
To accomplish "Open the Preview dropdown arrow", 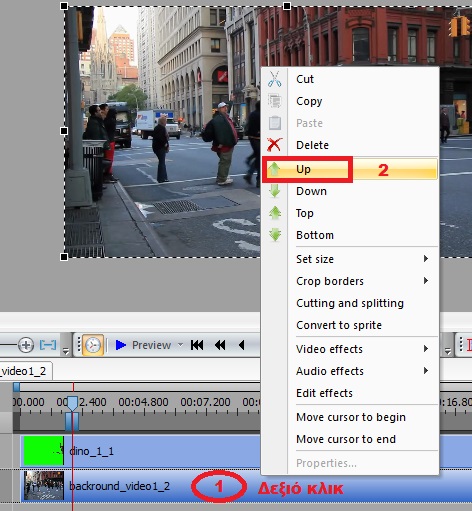I will (180, 344).
